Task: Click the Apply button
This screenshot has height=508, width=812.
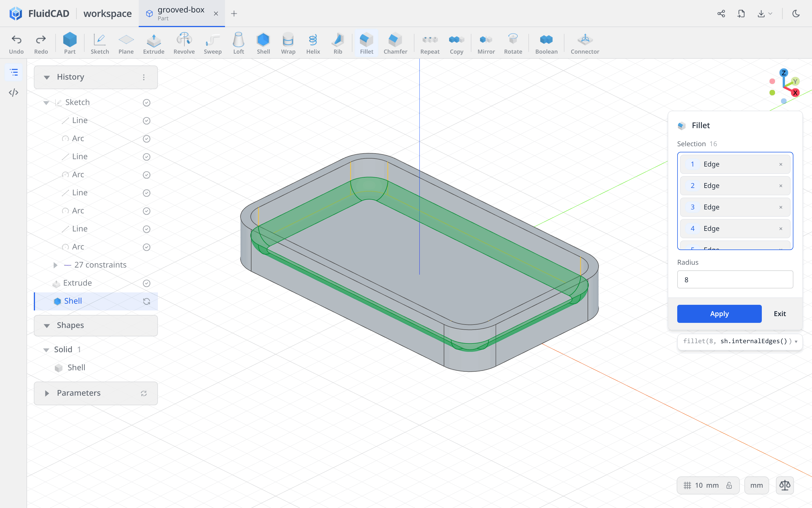Action: (x=719, y=314)
